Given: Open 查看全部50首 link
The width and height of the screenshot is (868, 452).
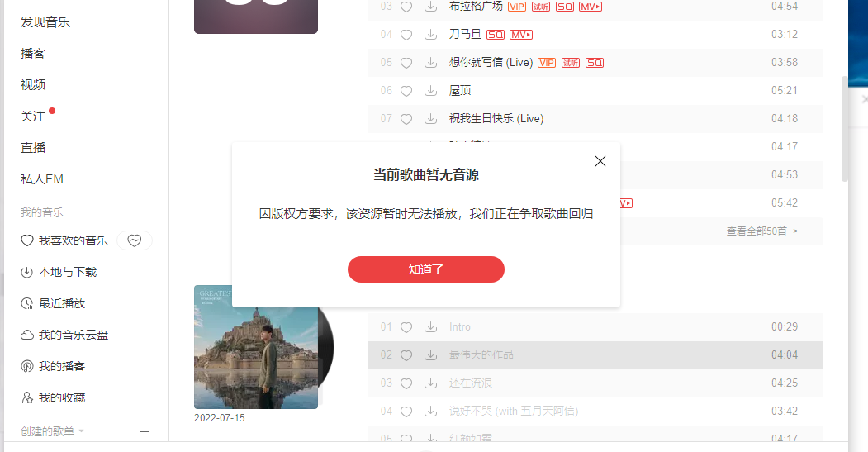Looking at the screenshot, I should (761, 231).
